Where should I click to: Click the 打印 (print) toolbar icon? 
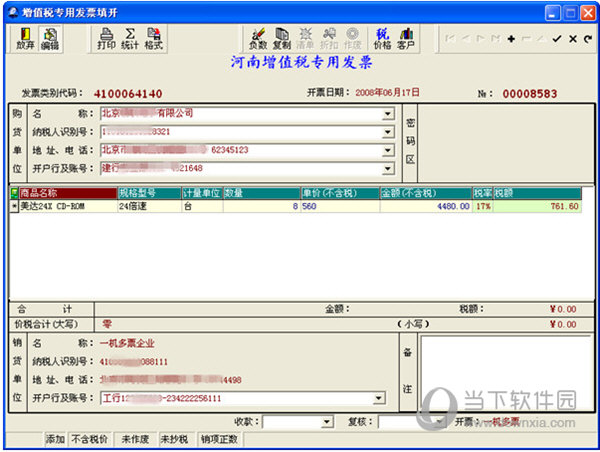106,39
